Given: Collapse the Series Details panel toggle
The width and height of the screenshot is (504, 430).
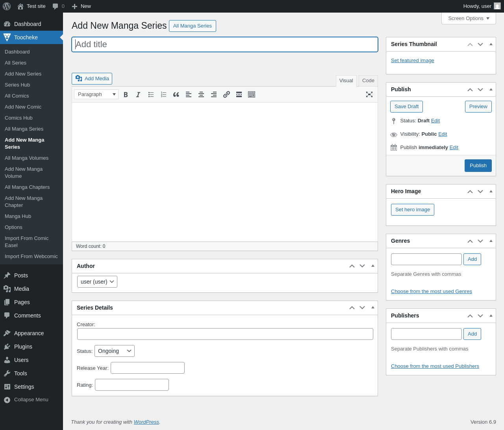Looking at the screenshot, I should tap(373, 308).
